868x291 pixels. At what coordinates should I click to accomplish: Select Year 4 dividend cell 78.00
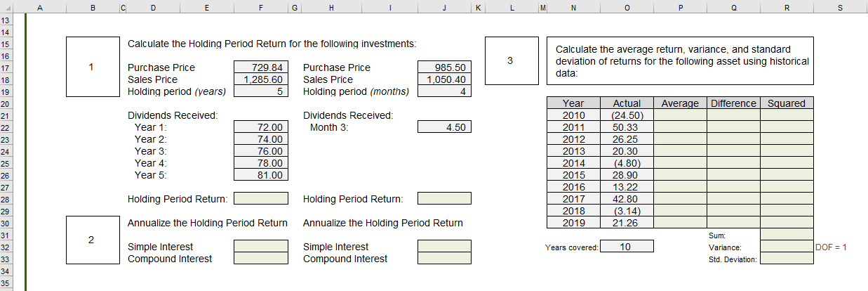click(261, 163)
